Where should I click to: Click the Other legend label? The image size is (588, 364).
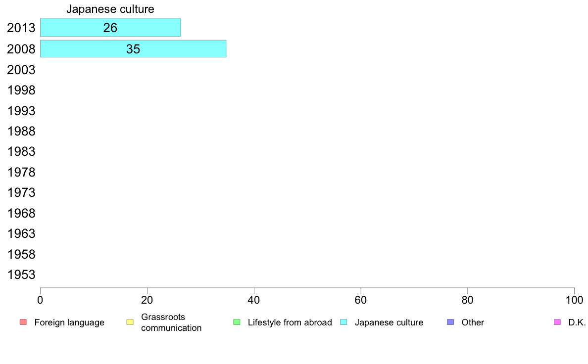(x=473, y=322)
